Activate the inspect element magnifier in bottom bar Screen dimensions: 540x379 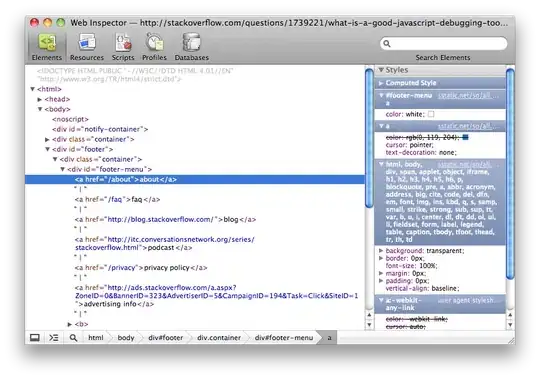pos(73,338)
